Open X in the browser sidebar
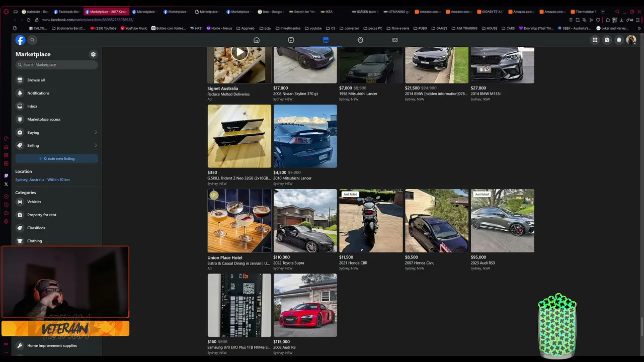Viewport: 644px width, 362px height. (x=6, y=185)
